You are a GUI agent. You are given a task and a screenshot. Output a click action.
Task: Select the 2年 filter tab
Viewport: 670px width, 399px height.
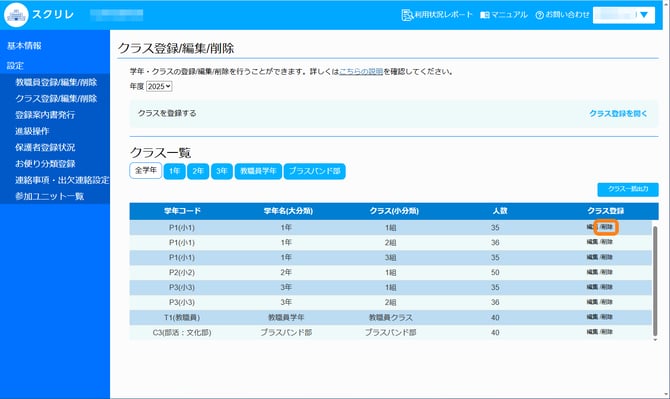coord(198,171)
